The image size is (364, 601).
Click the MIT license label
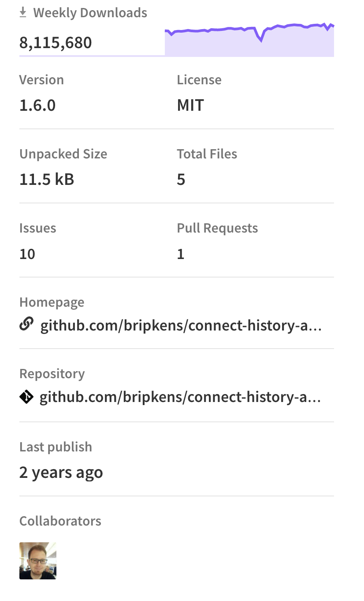(x=190, y=105)
